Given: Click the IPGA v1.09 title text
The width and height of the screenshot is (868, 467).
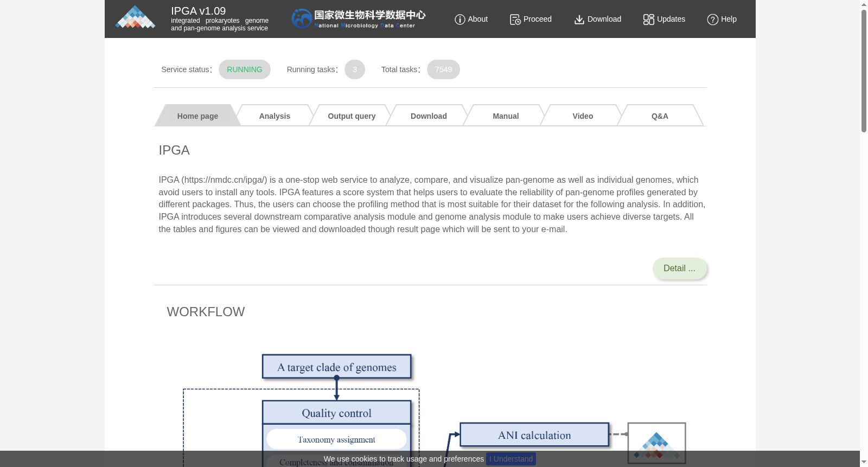Looking at the screenshot, I should pos(198,11).
